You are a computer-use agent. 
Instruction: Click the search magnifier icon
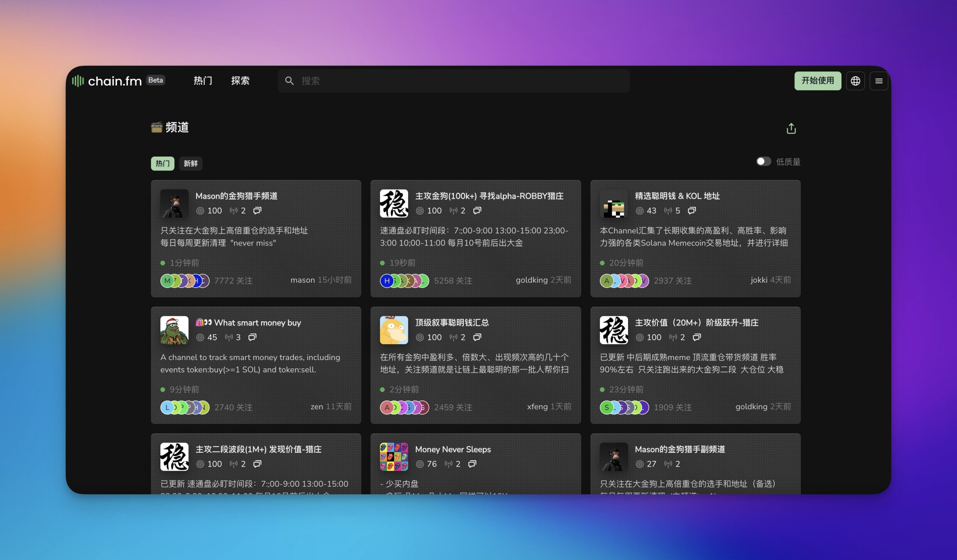click(290, 80)
